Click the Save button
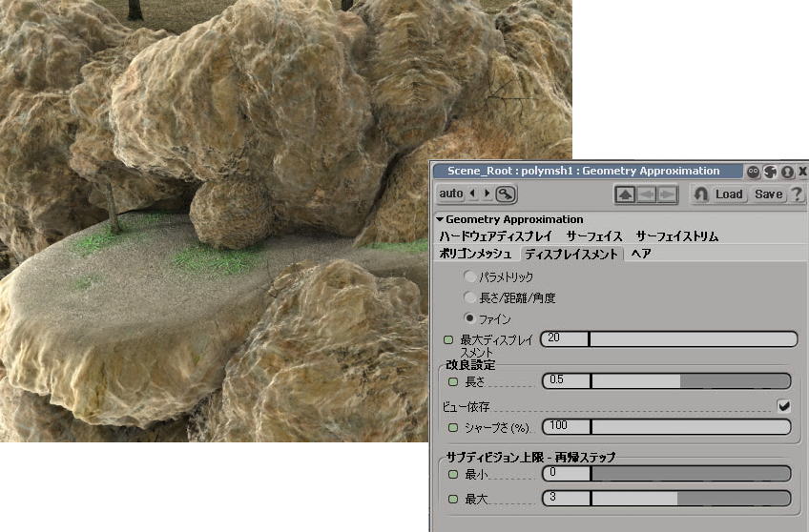The height and width of the screenshot is (532, 809). (x=768, y=194)
